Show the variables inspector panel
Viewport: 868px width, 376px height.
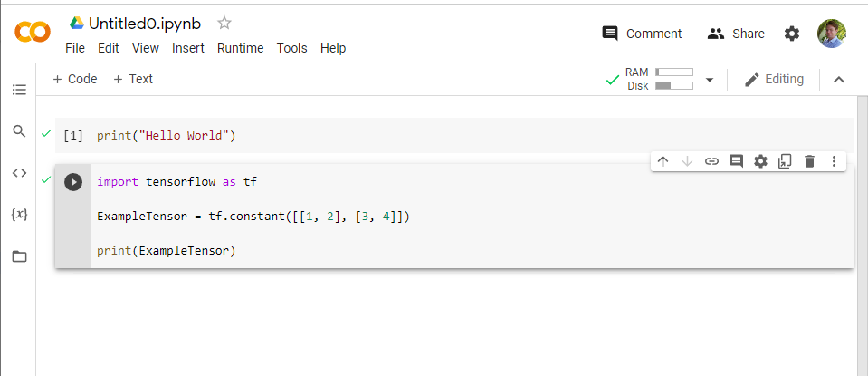[x=19, y=215]
